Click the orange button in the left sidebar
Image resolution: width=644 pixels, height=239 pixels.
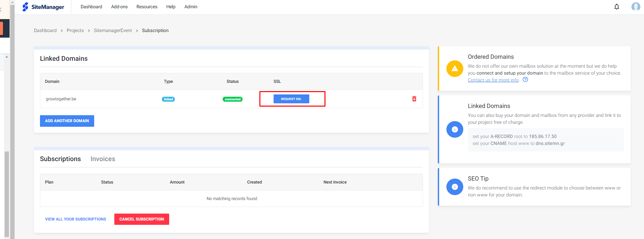(1, 28)
